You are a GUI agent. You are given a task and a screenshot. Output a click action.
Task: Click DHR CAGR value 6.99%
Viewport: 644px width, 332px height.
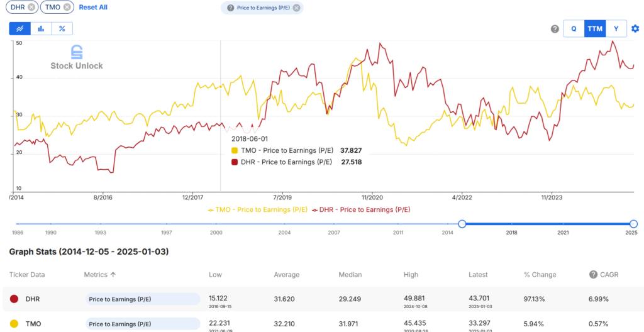(599, 299)
